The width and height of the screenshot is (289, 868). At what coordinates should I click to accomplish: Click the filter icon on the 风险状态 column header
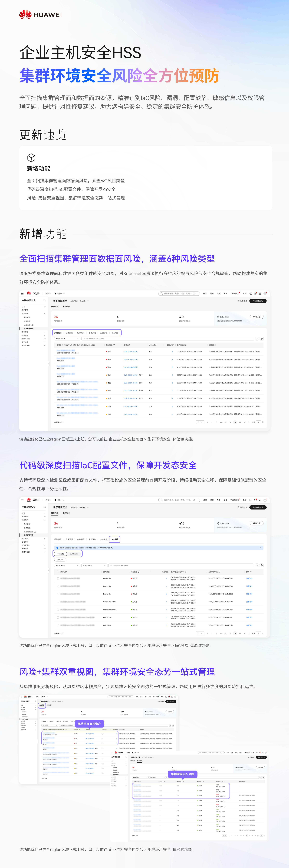(139, 572)
